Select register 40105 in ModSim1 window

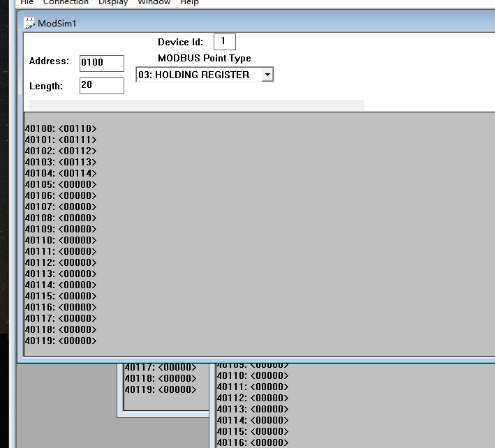(61, 184)
